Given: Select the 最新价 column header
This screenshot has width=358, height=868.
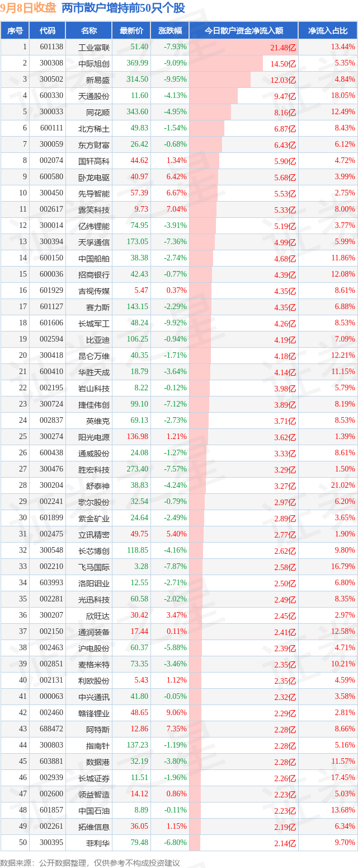Looking at the screenshot, I should point(131,31).
